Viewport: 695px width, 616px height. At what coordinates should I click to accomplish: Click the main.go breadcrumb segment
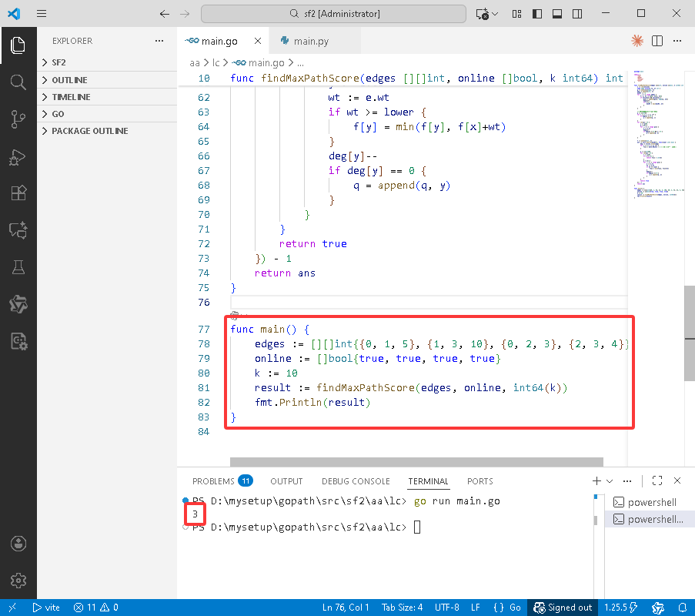point(259,63)
